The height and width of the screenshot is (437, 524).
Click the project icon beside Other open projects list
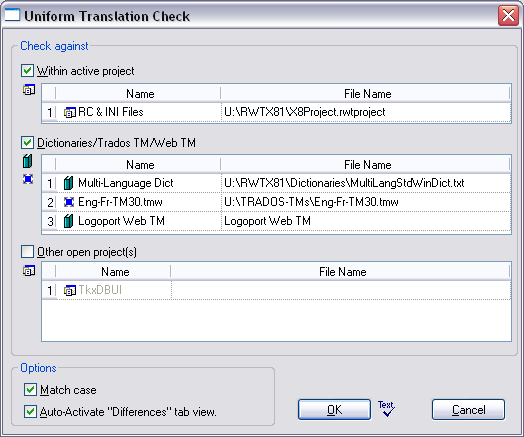[x=29, y=270]
